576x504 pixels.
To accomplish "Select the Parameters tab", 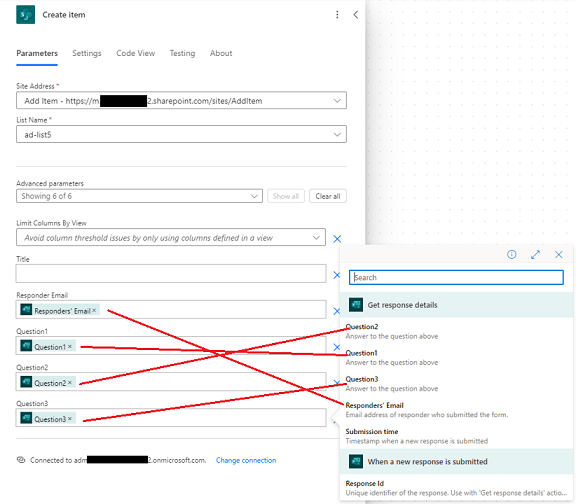I will coord(37,53).
